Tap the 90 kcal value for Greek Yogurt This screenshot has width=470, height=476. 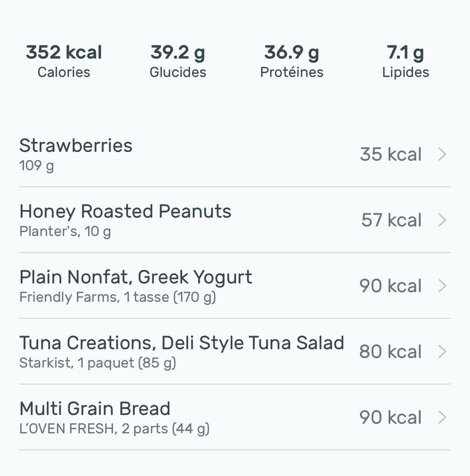click(x=390, y=286)
